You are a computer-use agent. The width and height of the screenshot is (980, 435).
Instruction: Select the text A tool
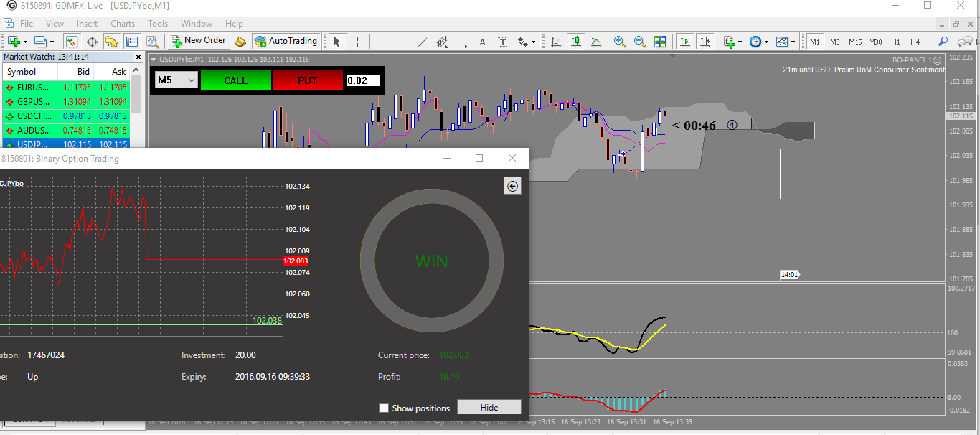pos(482,42)
